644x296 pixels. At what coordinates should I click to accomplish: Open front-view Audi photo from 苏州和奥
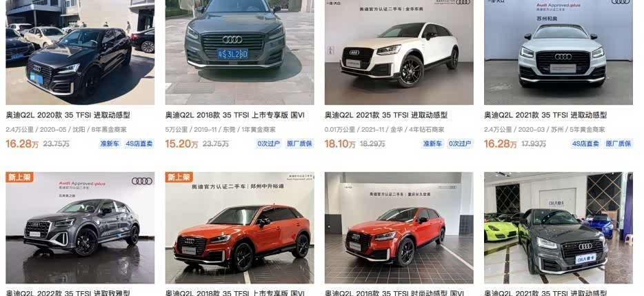pyautogui.click(x=559, y=52)
